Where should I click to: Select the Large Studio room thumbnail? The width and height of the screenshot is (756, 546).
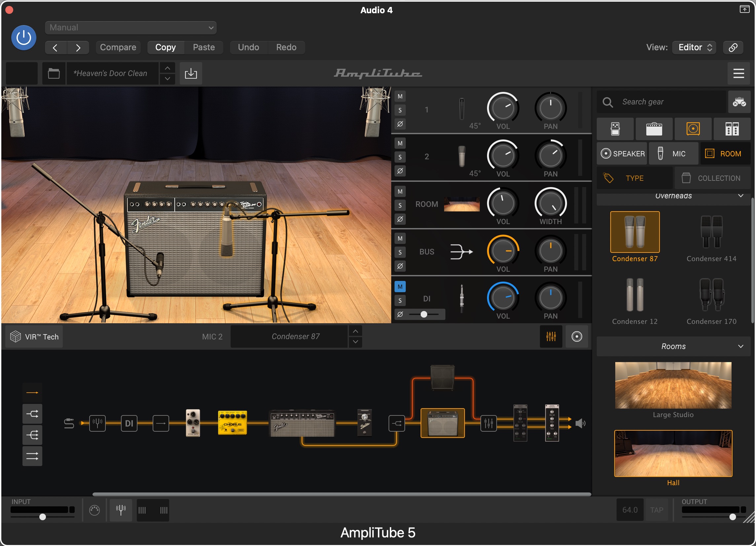673,385
